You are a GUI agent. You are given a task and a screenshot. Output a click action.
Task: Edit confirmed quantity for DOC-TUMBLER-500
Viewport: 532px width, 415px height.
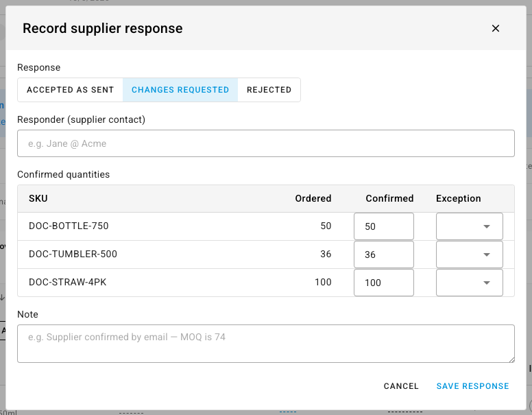(x=384, y=254)
